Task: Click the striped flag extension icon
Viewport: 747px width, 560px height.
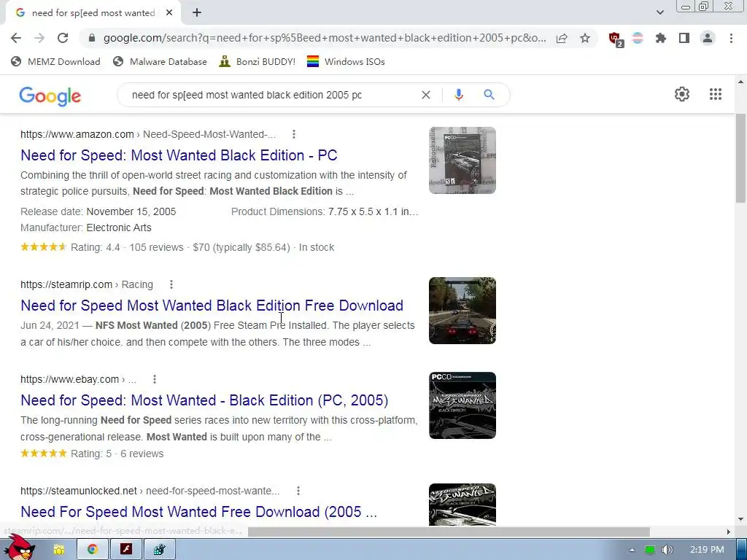Action: pos(638,38)
